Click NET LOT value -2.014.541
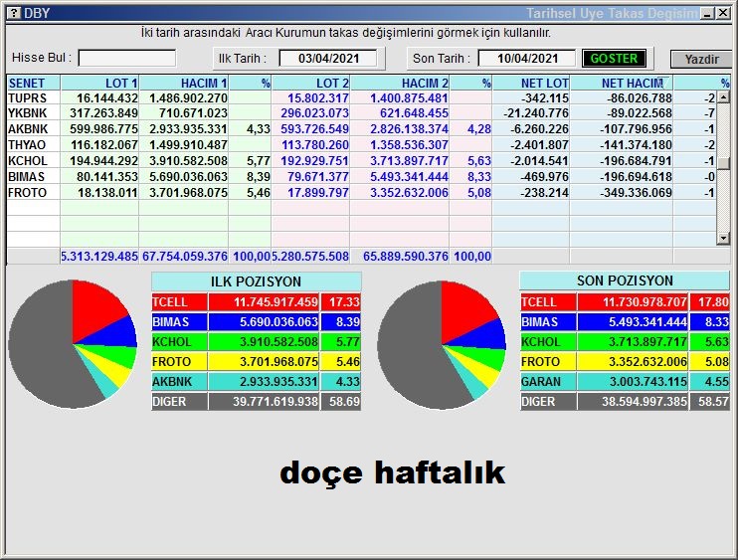Viewport: 738px width, 560px height. (x=539, y=160)
